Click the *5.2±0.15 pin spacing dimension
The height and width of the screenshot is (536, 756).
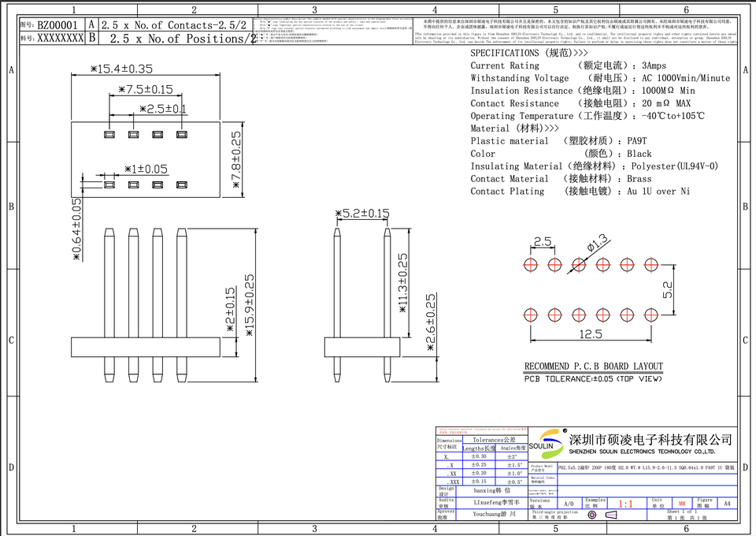362,214
